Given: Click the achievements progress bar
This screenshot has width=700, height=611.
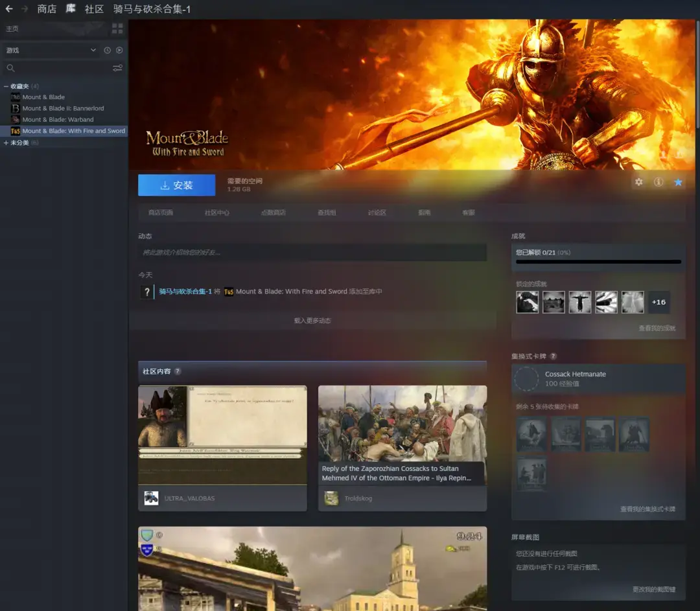Looking at the screenshot, I should (599, 262).
